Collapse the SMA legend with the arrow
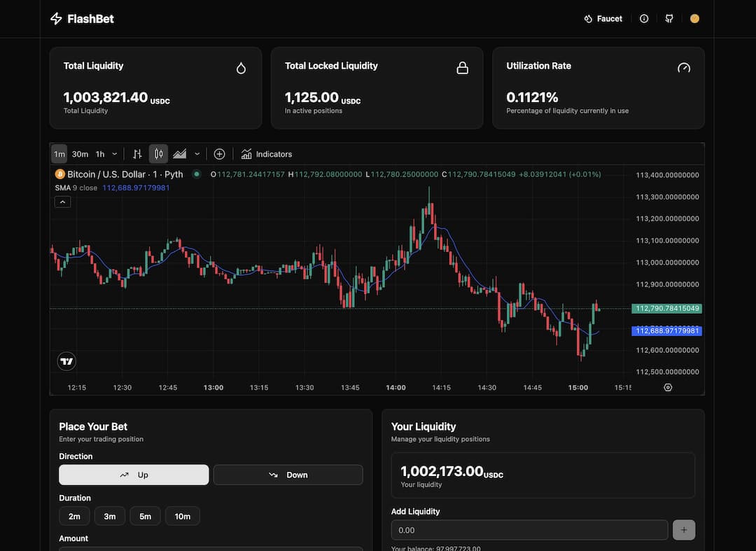756x551 pixels. [62, 202]
